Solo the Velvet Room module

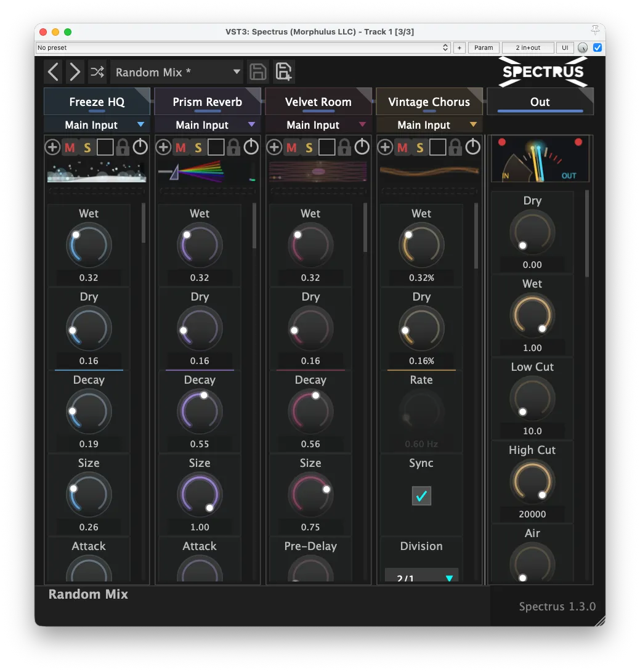(x=309, y=148)
